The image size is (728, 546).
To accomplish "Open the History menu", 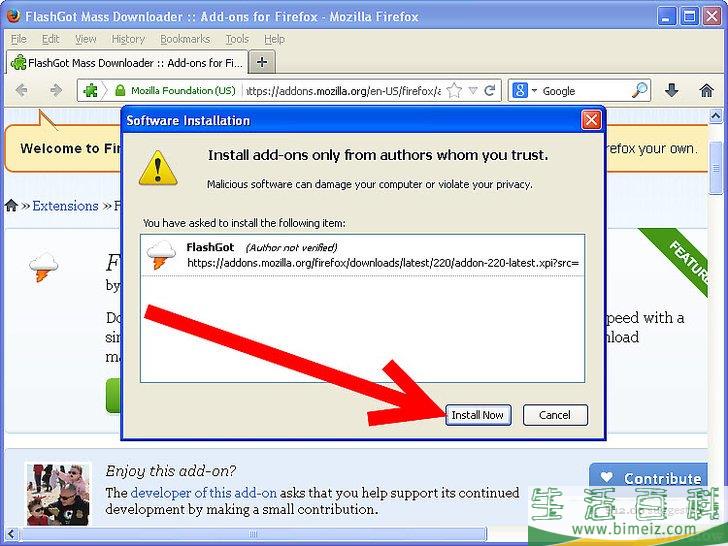I will click(x=128, y=39).
